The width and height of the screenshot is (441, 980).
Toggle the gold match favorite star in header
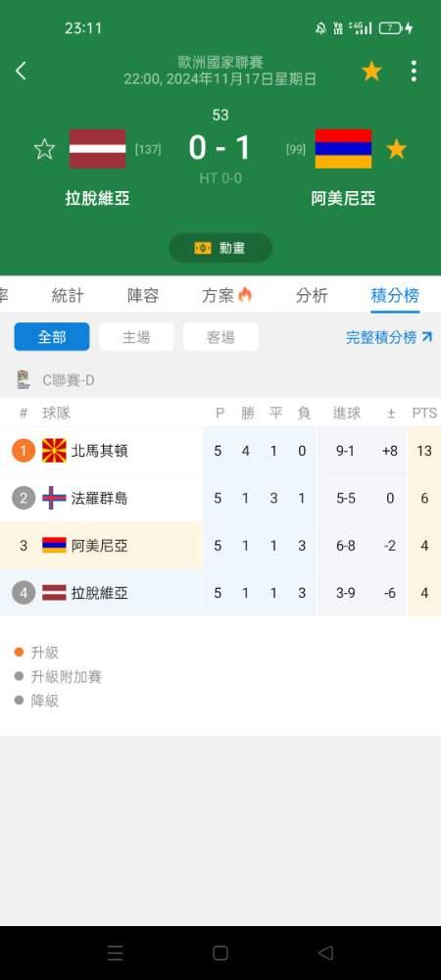(371, 71)
